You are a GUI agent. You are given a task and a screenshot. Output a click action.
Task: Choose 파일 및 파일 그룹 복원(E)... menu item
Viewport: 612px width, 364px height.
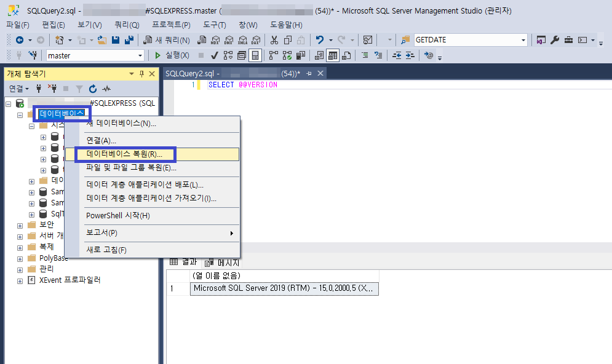pos(152,168)
